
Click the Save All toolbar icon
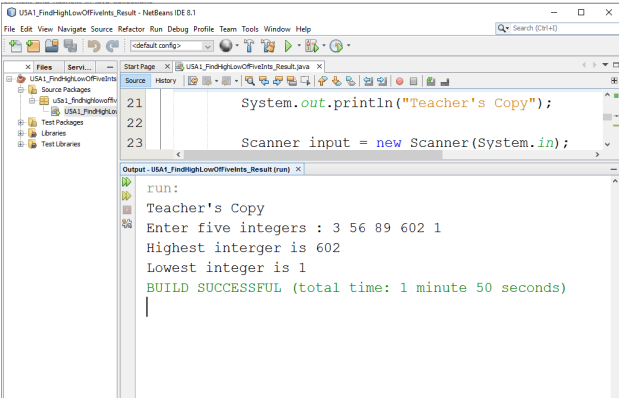pyautogui.click(x=71, y=46)
